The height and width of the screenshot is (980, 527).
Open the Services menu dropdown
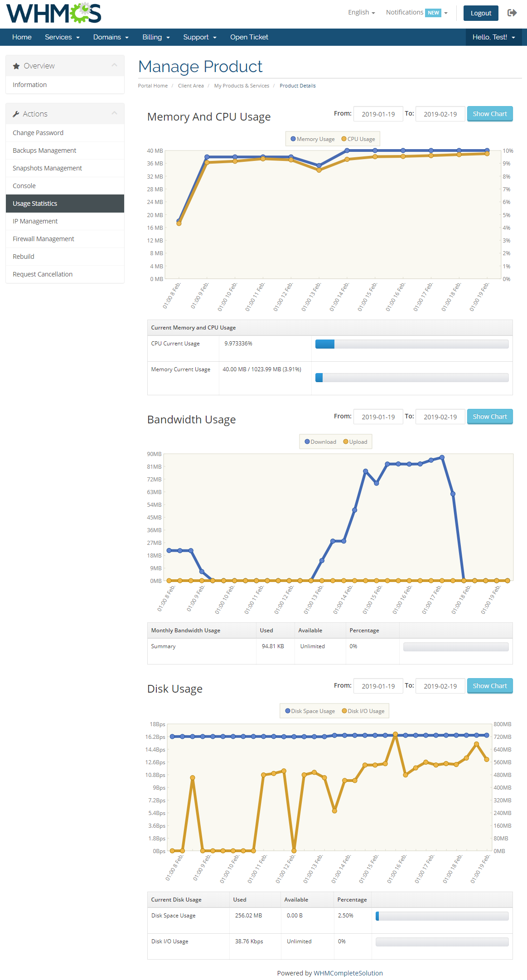(62, 37)
